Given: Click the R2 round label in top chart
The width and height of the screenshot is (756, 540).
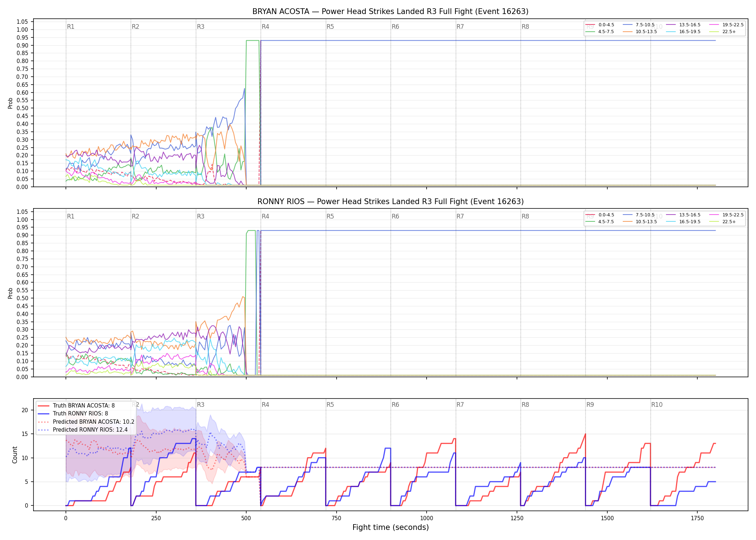Looking at the screenshot, I should pyautogui.click(x=135, y=27).
